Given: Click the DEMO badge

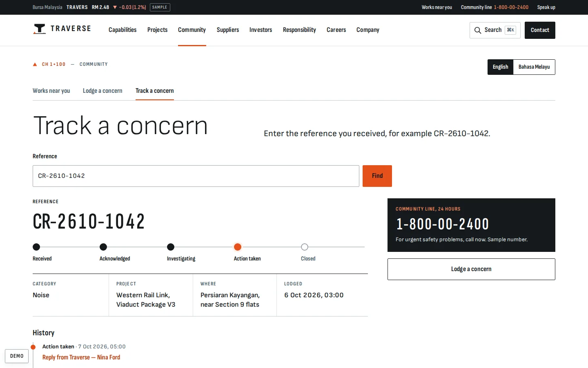Looking at the screenshot, I should (x=17, y=356).
